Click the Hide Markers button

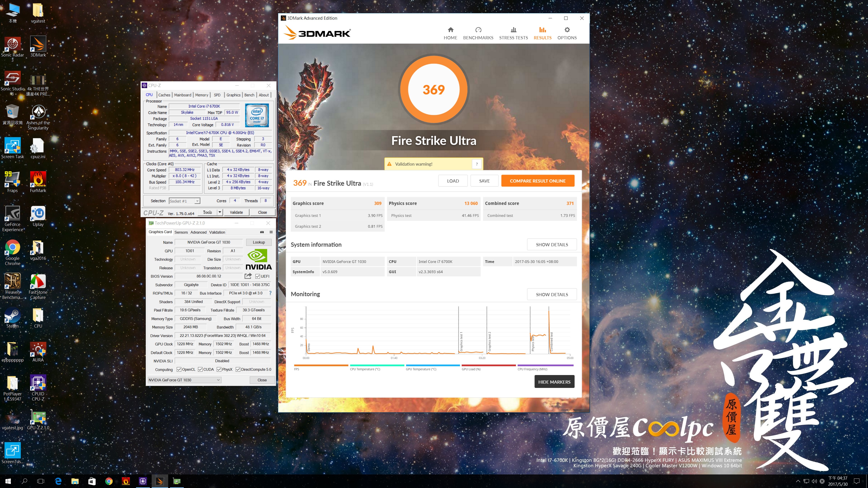[x=554, y=382]
